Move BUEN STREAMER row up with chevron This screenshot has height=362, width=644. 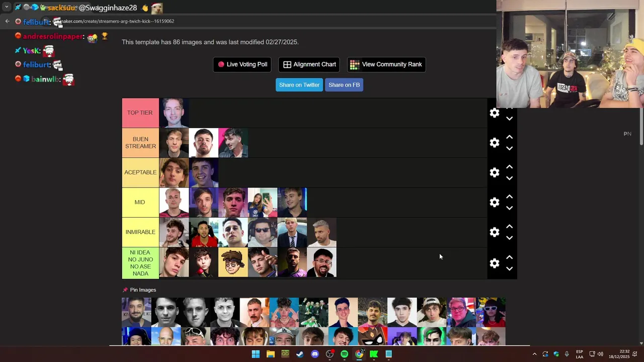tap(509, 137)
